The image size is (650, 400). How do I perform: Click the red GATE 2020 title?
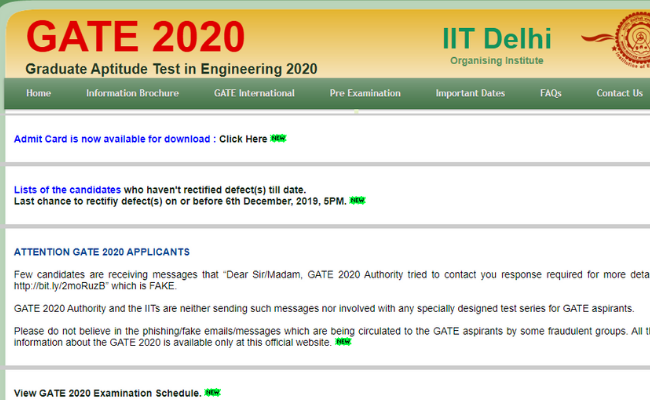[135, 37]
